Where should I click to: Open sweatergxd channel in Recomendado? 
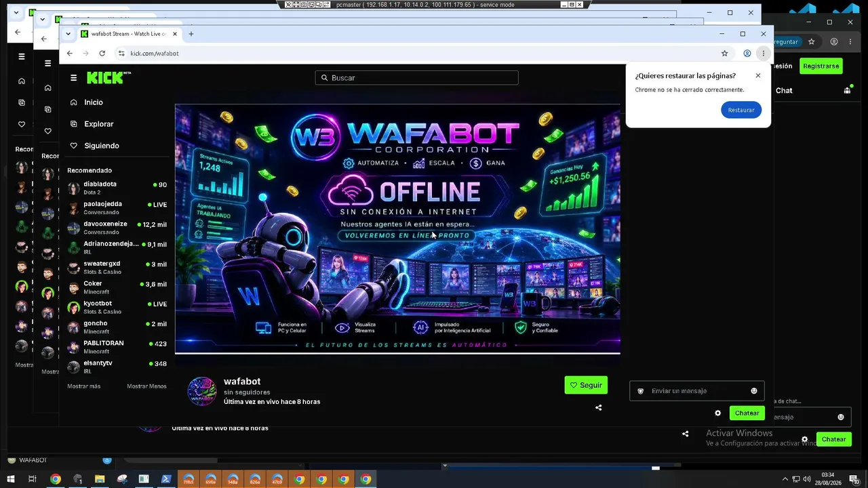tap(117, 267)
